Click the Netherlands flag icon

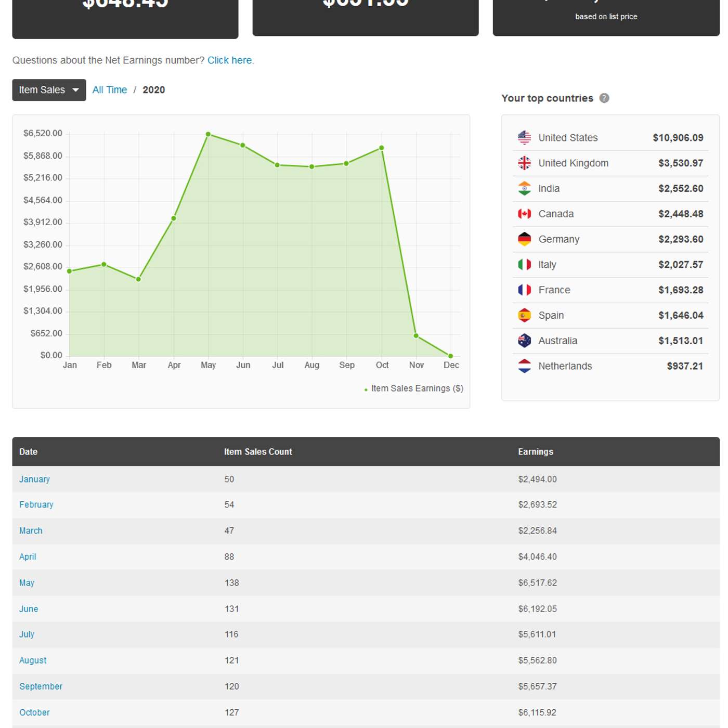(524, 366)
